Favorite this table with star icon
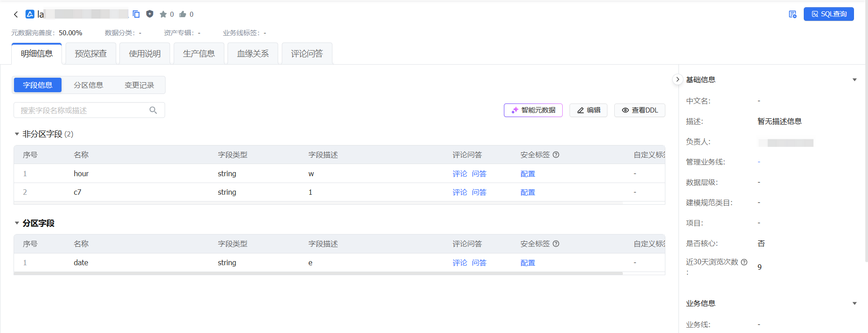This screenshot has width=868, height=333. point(163,14)
